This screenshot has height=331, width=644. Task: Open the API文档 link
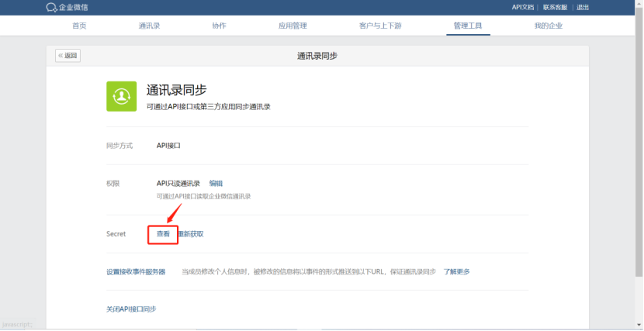[522, 8]
